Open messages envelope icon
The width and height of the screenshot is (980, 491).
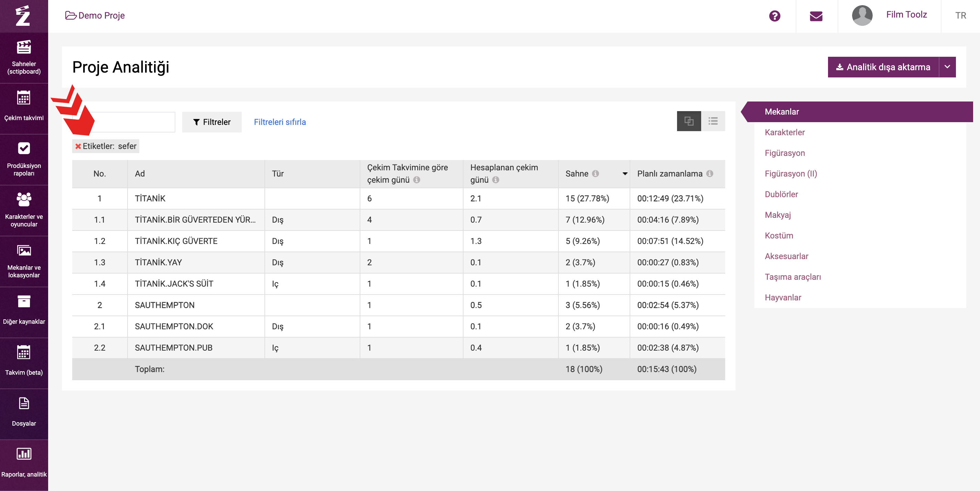pyautogui.click(x=816, y=16)
